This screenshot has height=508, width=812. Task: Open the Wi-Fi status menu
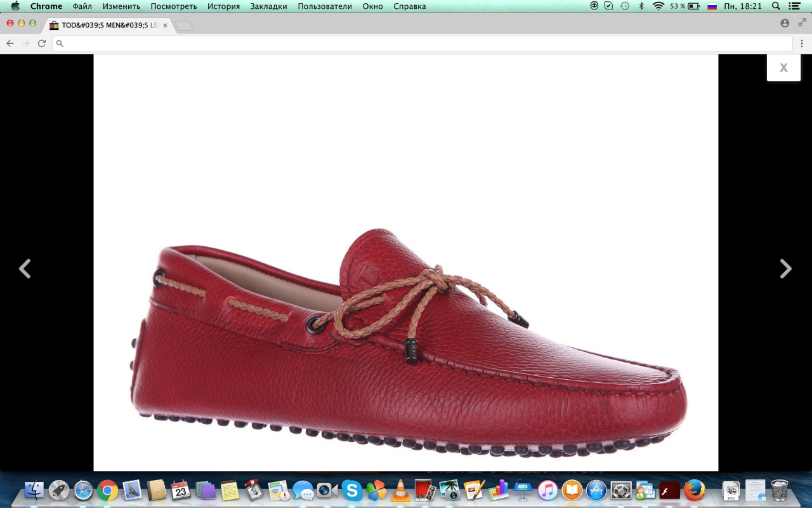coord(658,6)
